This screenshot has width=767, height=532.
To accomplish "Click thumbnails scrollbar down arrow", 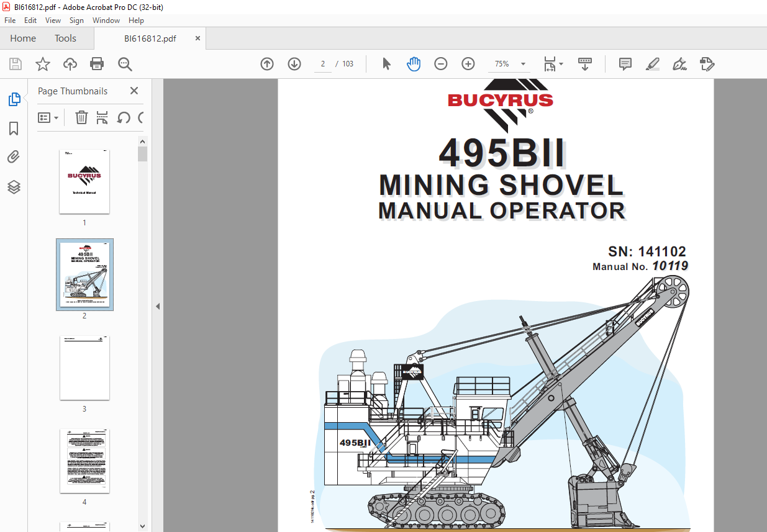I will click(143, 526).
